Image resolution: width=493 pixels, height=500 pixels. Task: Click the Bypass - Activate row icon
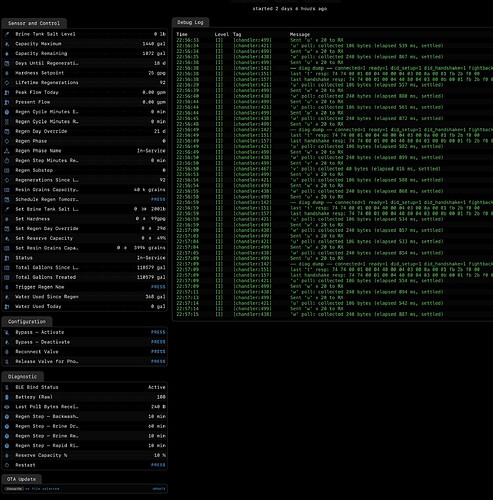(7, 332)
